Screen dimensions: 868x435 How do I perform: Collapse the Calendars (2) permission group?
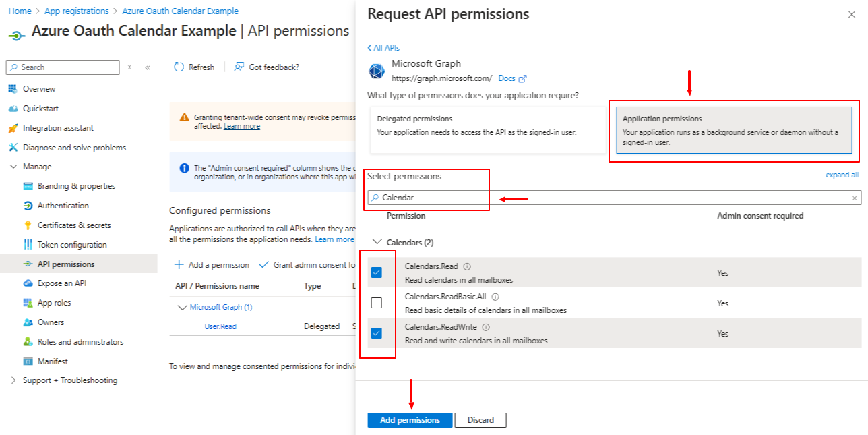click(376, 242)
